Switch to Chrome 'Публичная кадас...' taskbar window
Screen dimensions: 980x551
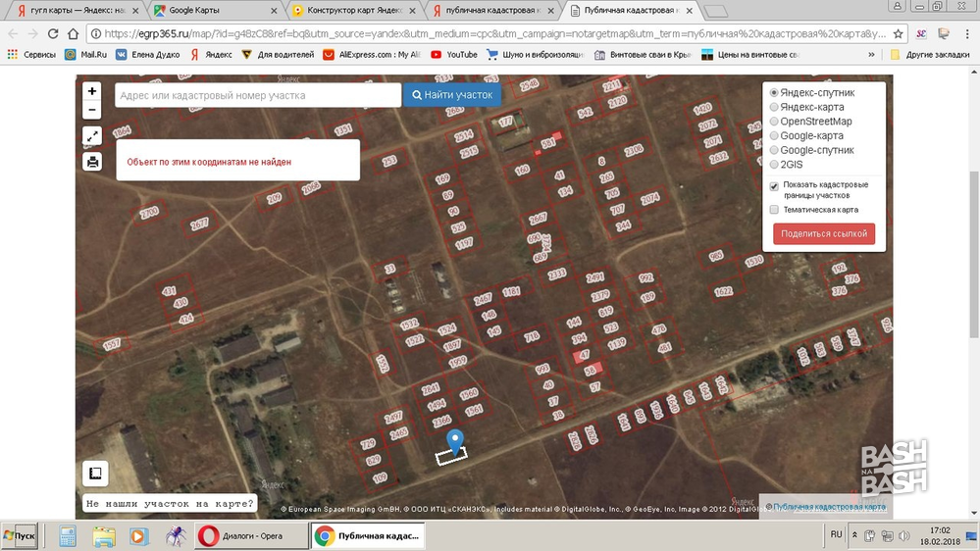[368, 536]
